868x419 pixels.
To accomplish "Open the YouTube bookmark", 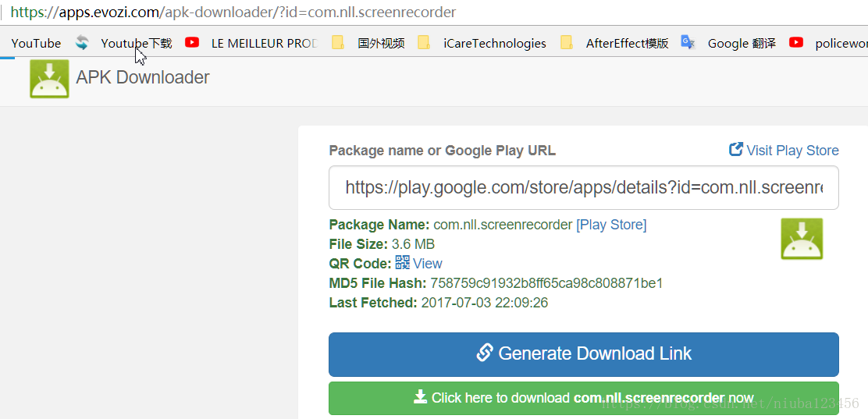I will (36, 43).
